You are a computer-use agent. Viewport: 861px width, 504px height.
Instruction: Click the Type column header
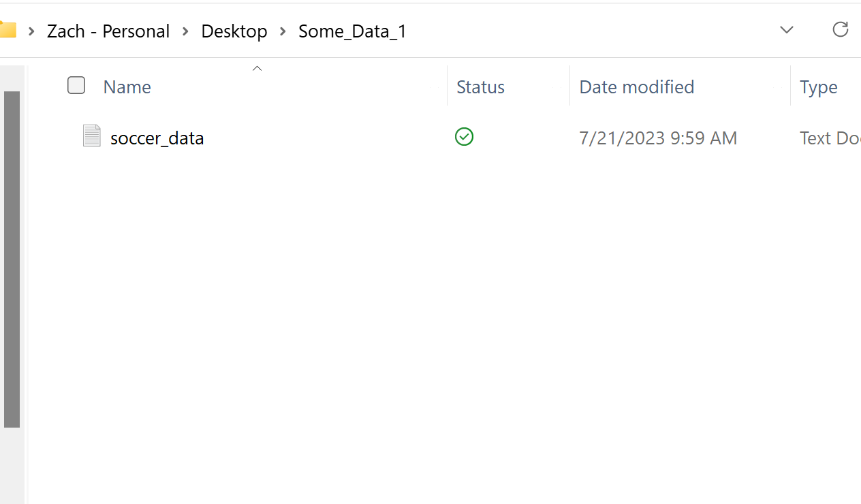point(818,87)
